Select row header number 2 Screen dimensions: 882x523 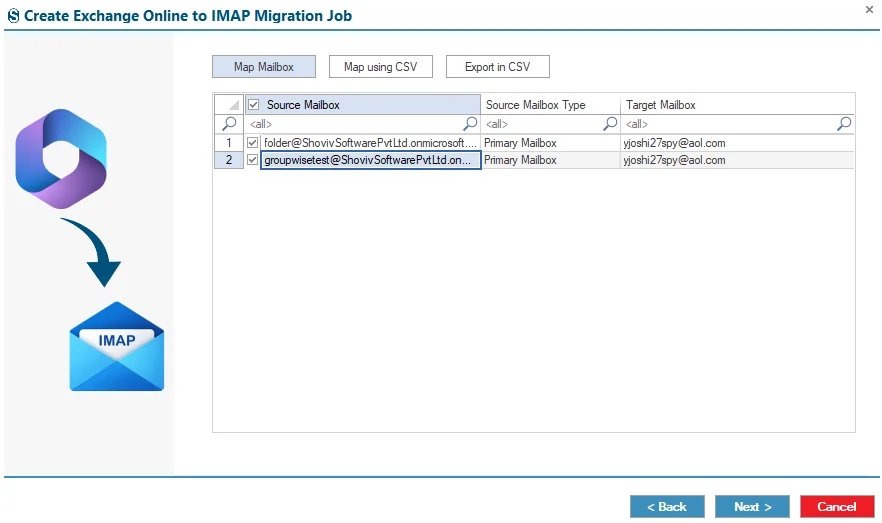pyautogui.click(x=229, y=160)
